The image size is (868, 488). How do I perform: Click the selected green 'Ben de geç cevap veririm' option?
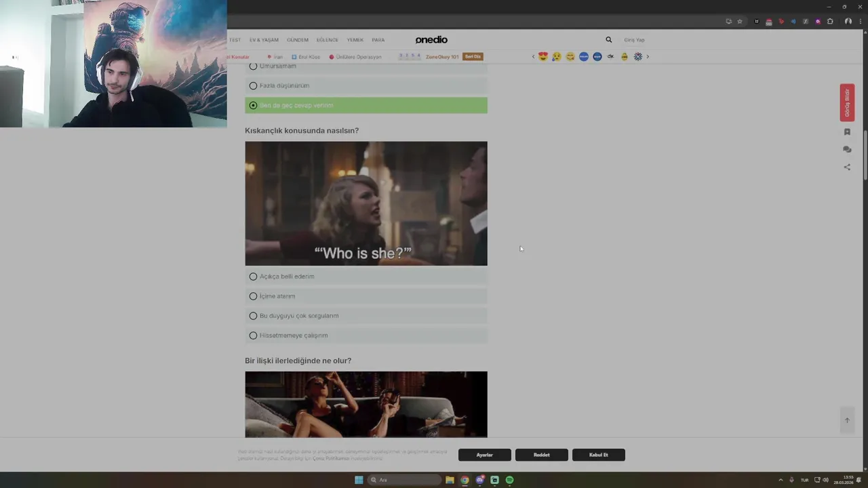coord(366,105)
